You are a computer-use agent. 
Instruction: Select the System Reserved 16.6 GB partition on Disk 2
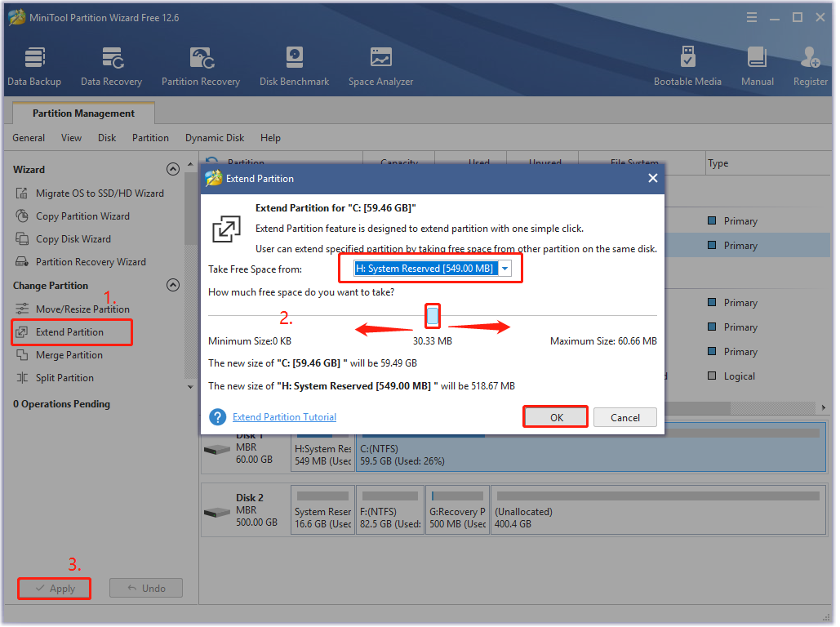[323, 511]
